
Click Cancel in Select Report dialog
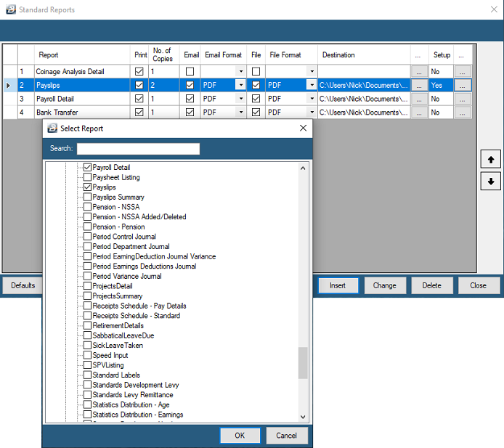[286, 436]
